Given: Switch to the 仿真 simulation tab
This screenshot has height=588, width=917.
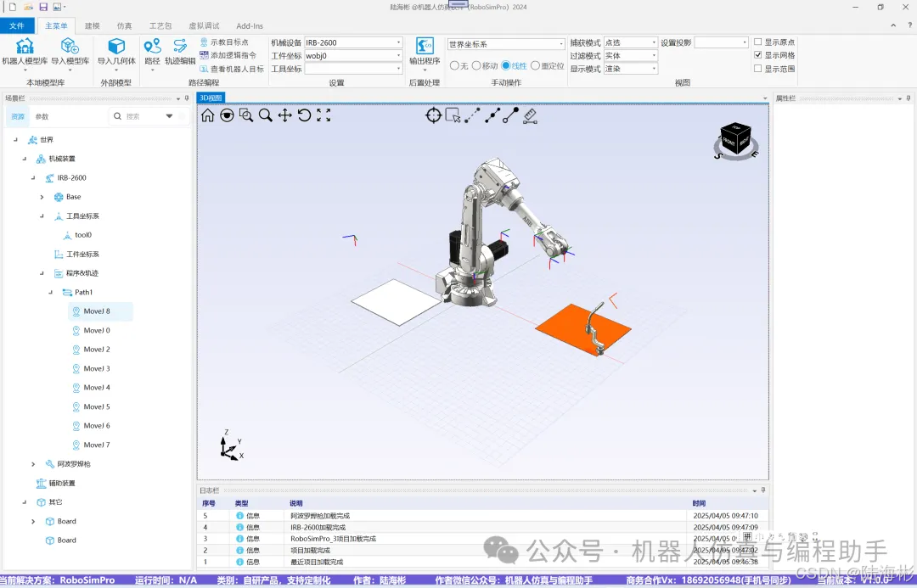Looking at the screenshot, I should click(124, 25).
